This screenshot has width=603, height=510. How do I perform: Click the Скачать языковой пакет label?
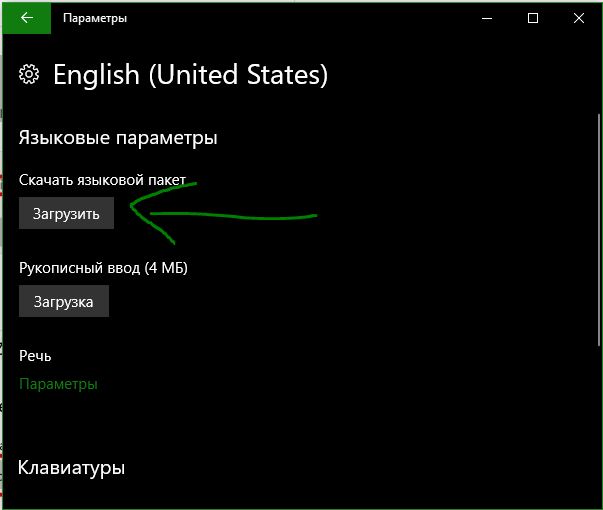click(x=102, y=180)
